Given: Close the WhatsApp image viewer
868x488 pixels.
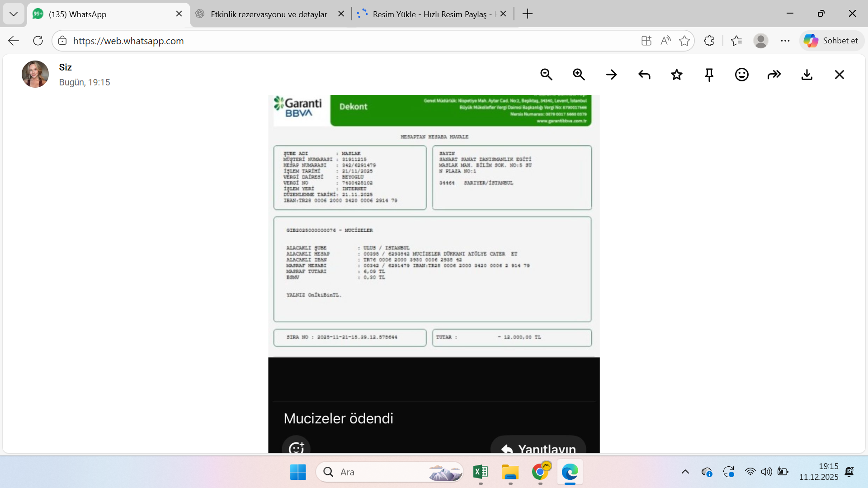Looking at the screenshot, I should click(840, 75).
